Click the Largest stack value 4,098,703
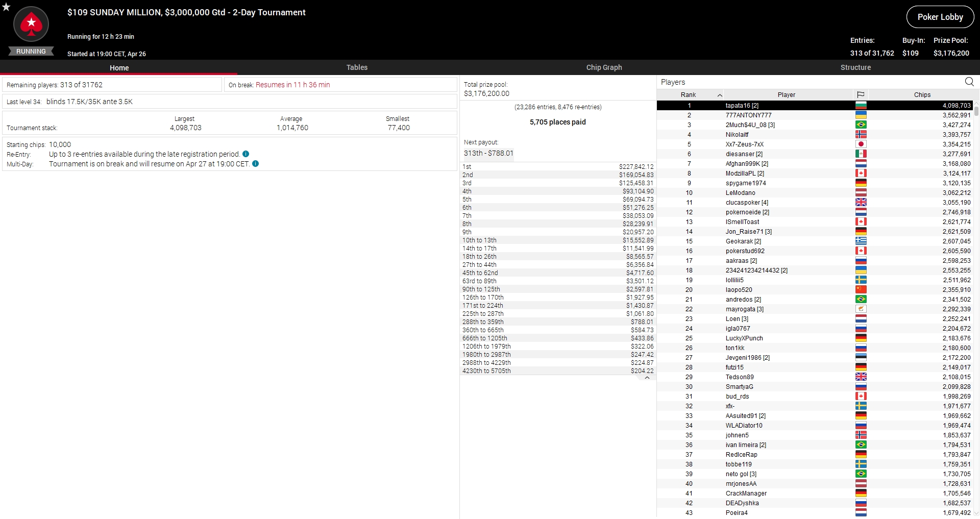980x519 pixels. pyautogui.click(x=186, y=128)
